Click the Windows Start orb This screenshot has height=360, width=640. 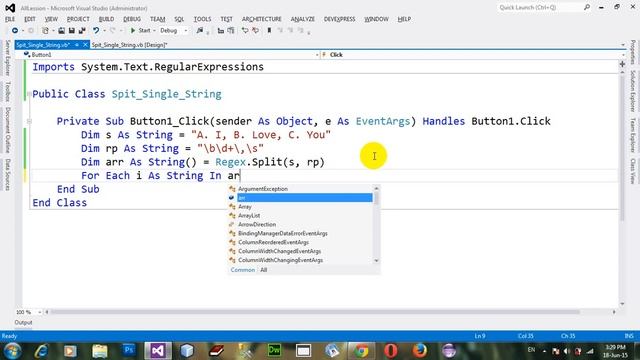(12, 351)
